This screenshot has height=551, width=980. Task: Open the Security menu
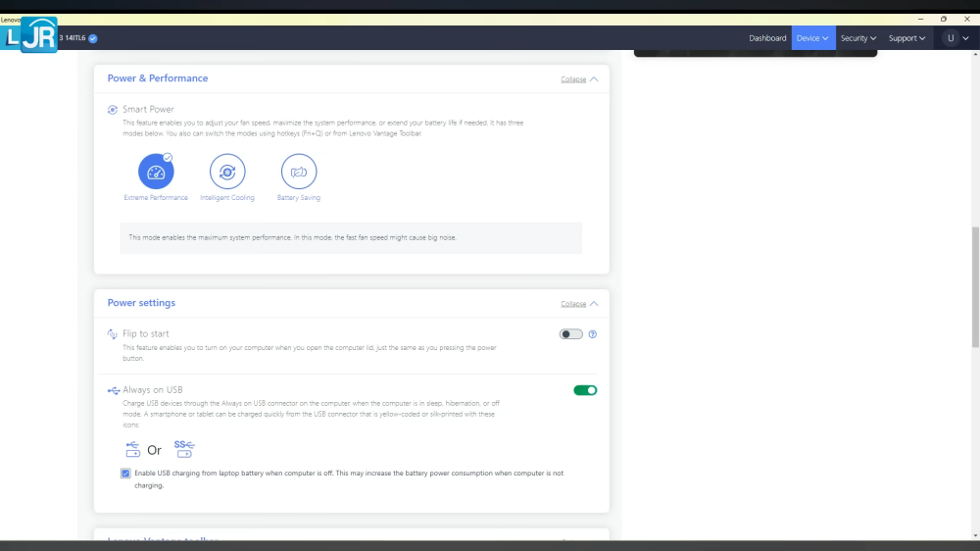pyautogui.click(x=858, y=38)
